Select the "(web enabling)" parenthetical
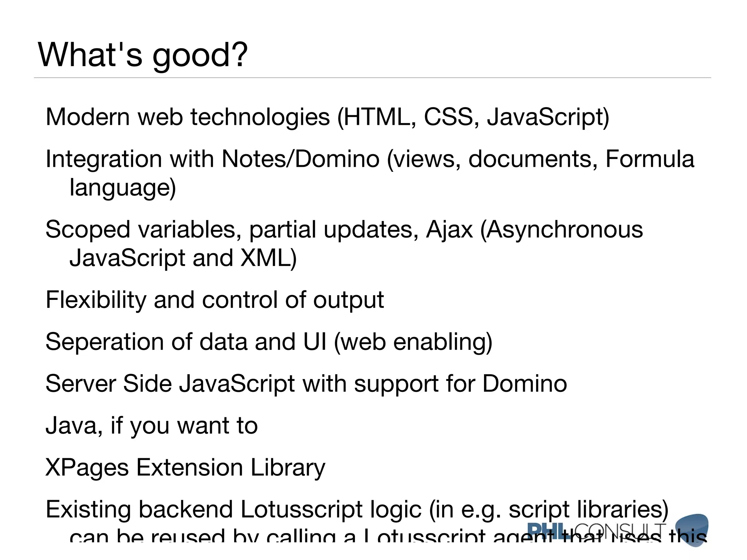Image resolution: width=747 pixels, height=560 pixels. click(x=413, y=342)
